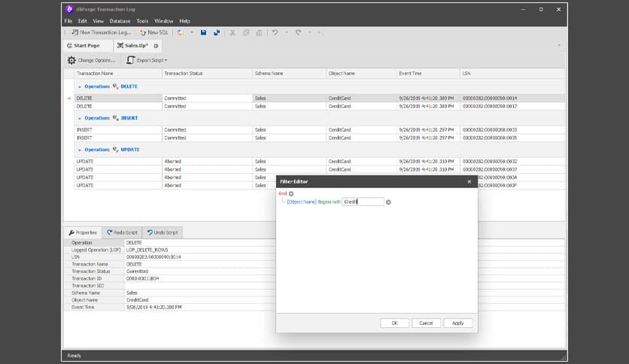This screenshot has width=629, height=364.
Task: Click the tab list dropdown arrow at tab bar's right end
Action: coord(559,45)
